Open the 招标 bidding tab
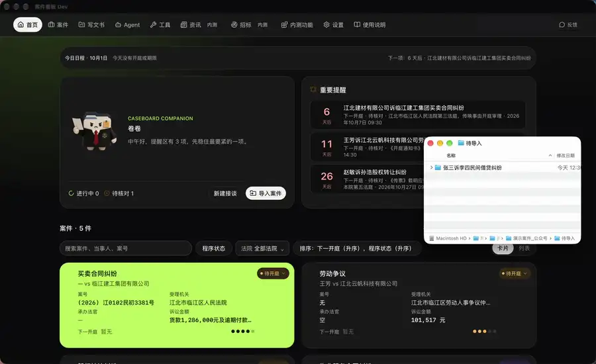The height and width of the screenshot is (364, 596). click(250, 24)
